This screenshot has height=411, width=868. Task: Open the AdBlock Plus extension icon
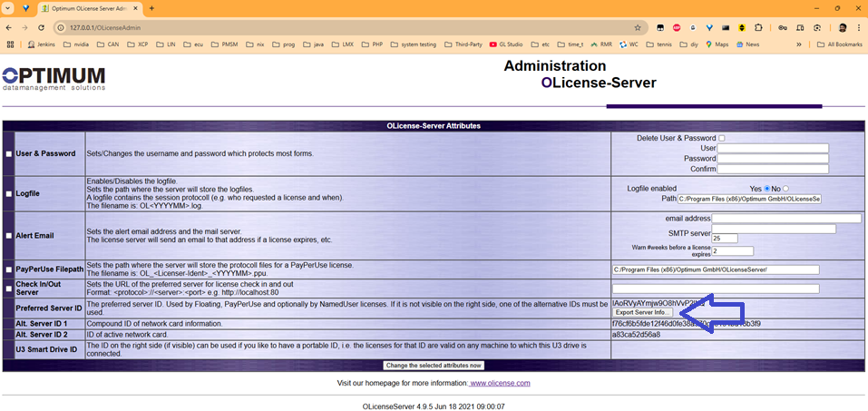pos(677,27)
